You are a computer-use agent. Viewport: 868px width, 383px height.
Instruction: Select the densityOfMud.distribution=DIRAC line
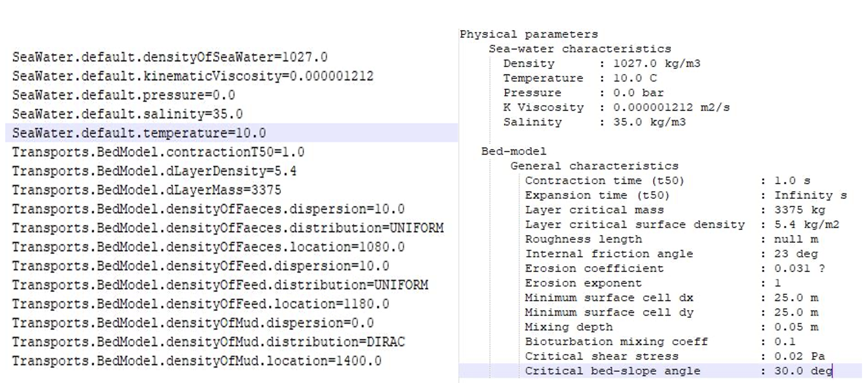pyautogui.click(x=209, y=342)
